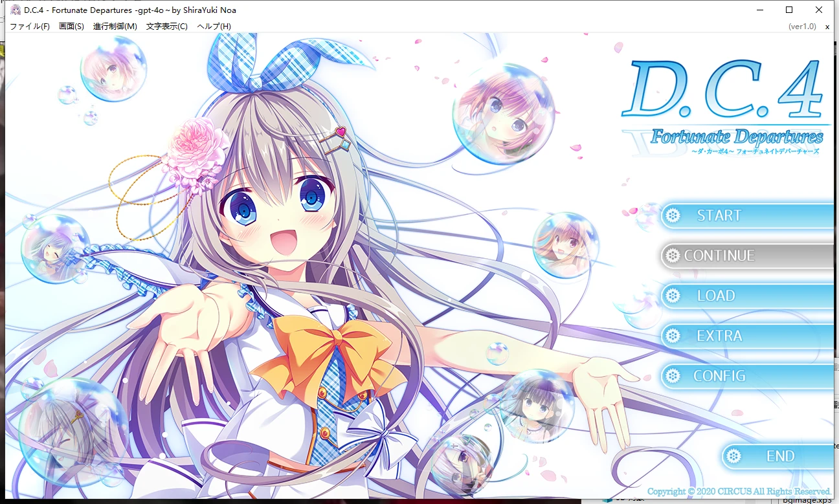The height and width of the screenshot is (504, 839).
Task: Click the D.C.4 logo title
Action: [x=723, y=89]
